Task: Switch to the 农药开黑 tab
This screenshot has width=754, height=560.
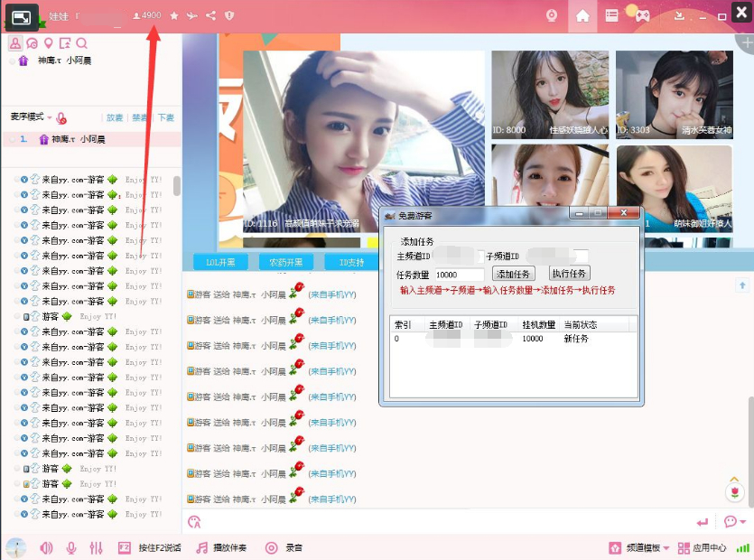Action: coord(286,262)
